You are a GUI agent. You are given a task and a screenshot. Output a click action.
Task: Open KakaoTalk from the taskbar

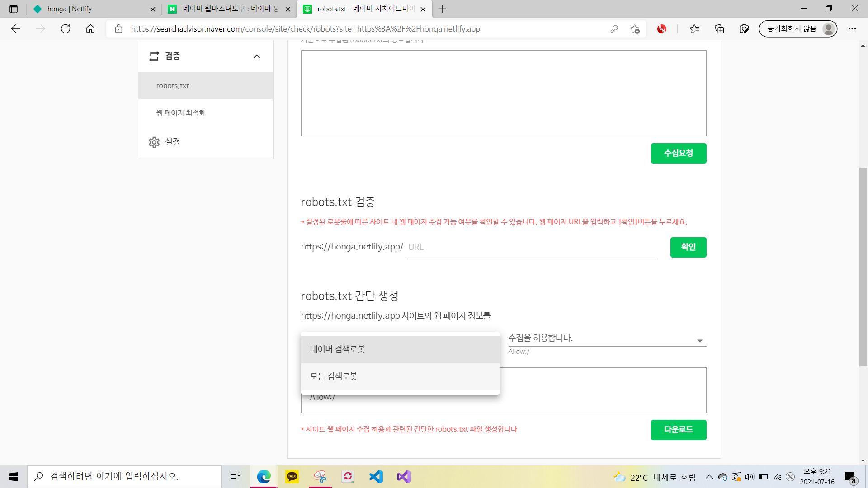pyautogui.click(x=292, y=477)
